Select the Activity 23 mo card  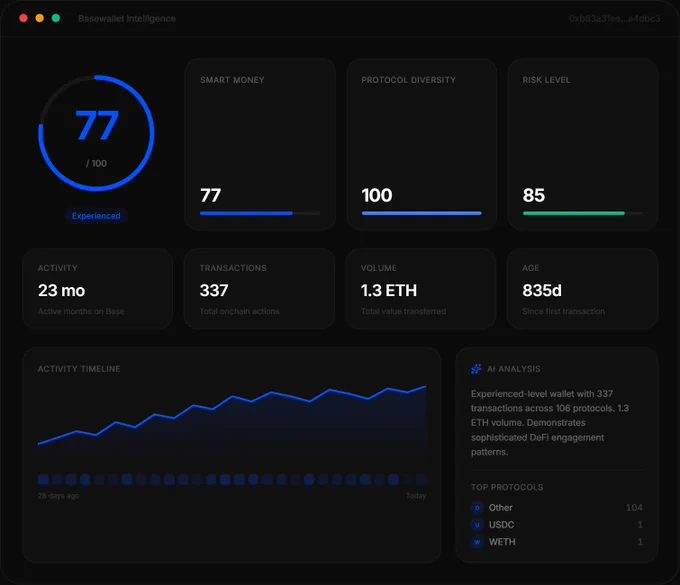(98, 289)
